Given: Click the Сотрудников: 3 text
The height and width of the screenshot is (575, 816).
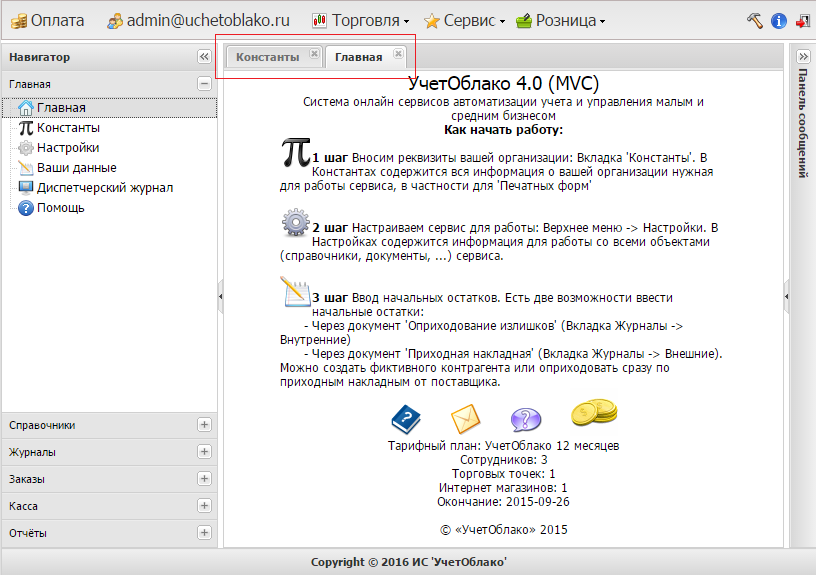Looking at the screenshot, I should pos(503,460).
